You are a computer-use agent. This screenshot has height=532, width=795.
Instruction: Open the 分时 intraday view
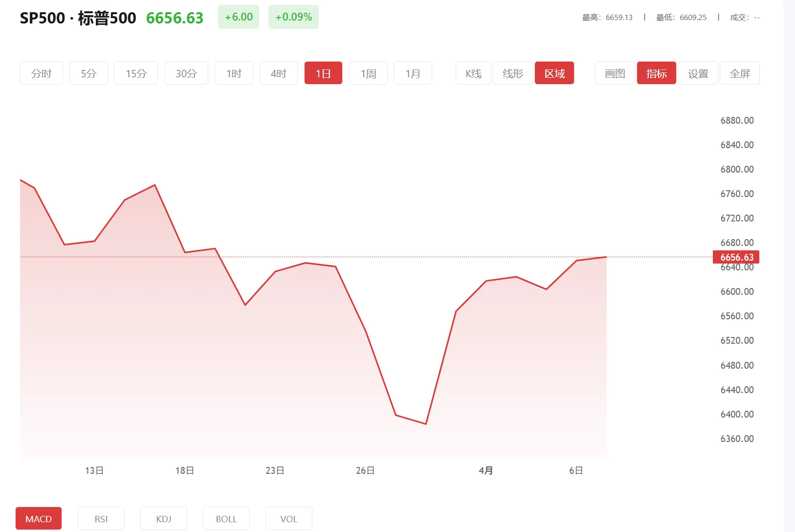(x=41, y=72)
